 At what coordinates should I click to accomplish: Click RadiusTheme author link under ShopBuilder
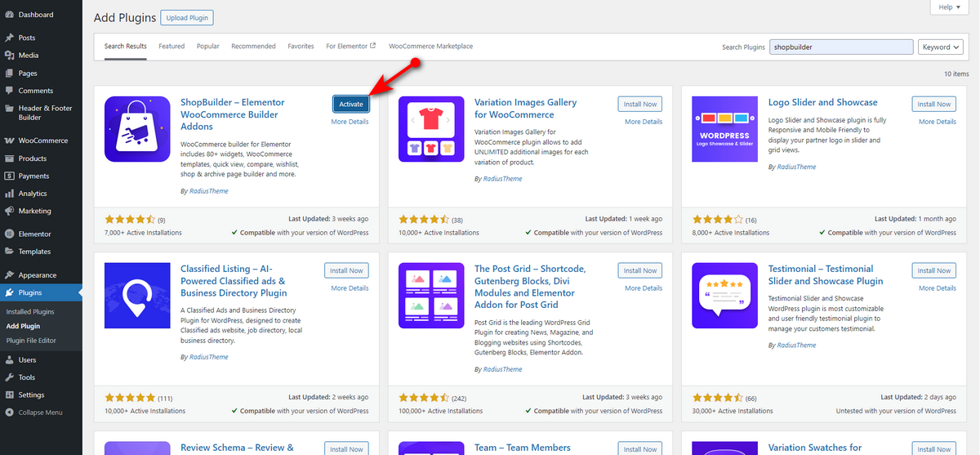pos(209,191)
